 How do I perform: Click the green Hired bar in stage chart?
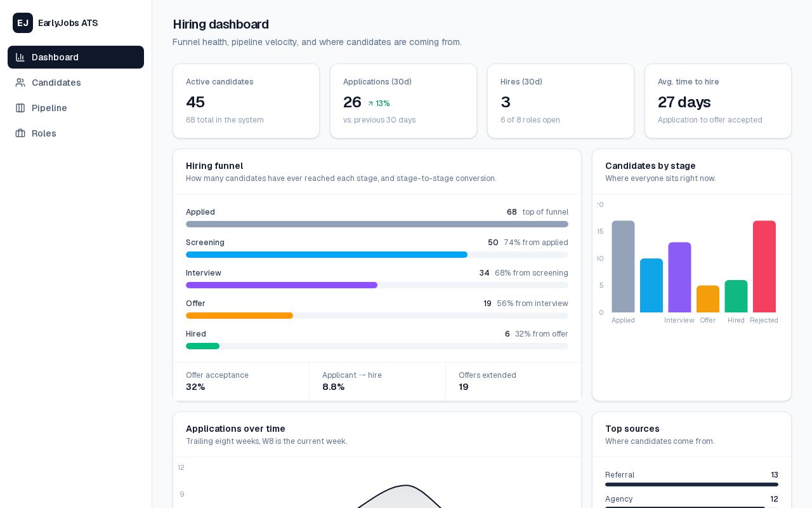coord(736,297)
